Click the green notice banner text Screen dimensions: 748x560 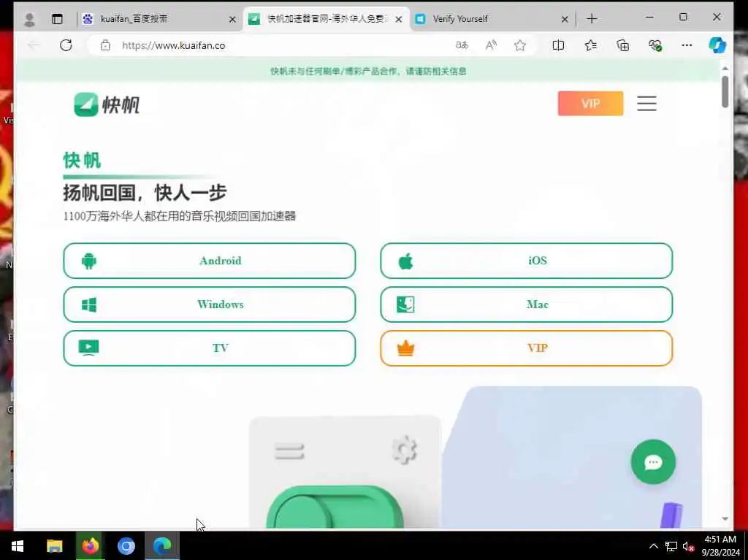click(368, 72)
